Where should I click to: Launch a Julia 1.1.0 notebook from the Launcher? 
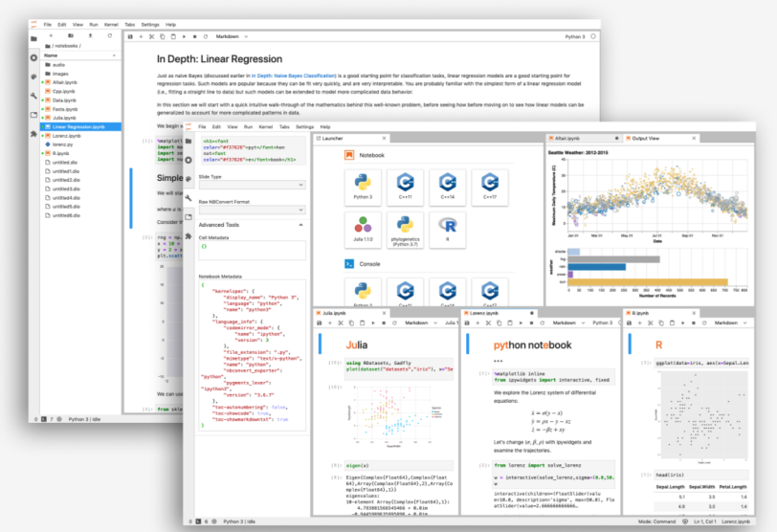tap(363, 230)
